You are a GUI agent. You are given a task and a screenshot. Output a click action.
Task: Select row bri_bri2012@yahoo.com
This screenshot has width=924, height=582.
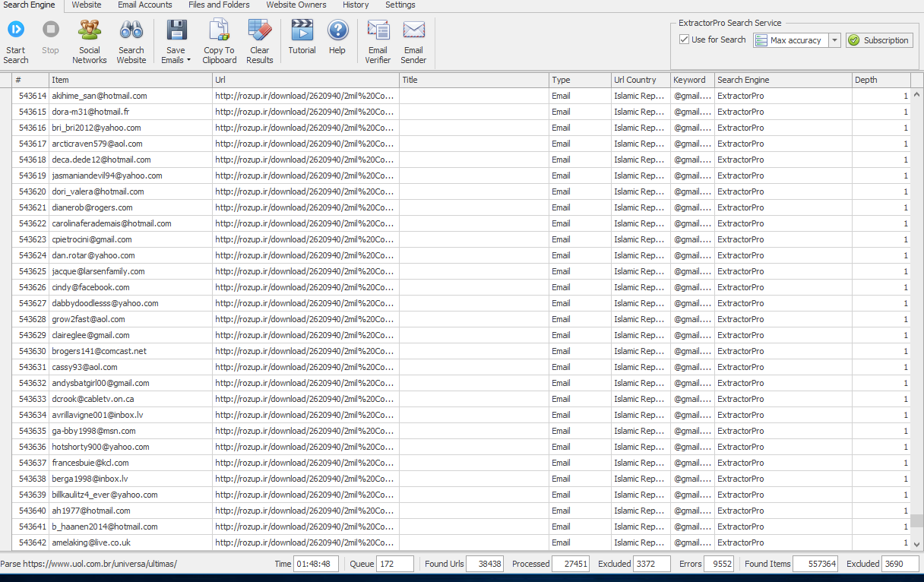click(462, 128)
